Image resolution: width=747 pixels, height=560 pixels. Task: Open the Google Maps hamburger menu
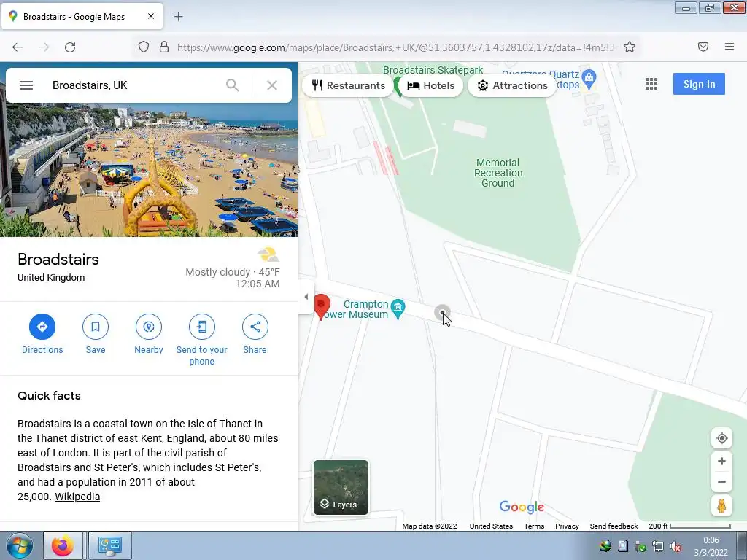pos(26,85)
